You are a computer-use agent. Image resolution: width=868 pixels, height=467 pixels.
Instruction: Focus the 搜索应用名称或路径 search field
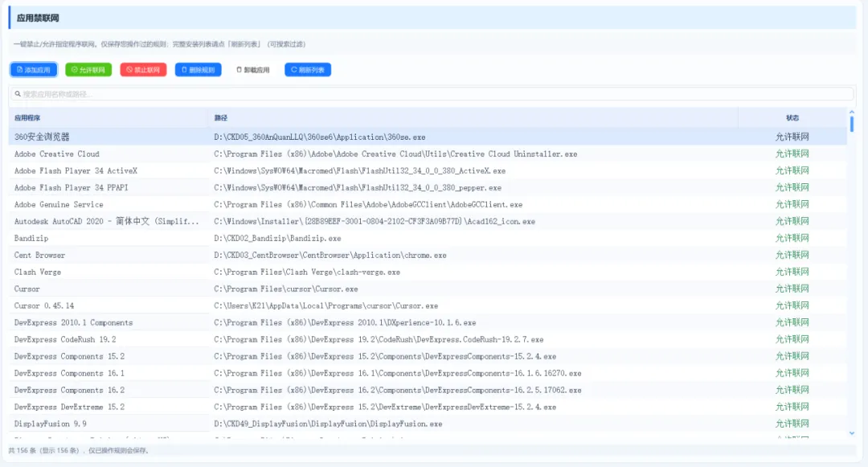click(x=432, y=94)
